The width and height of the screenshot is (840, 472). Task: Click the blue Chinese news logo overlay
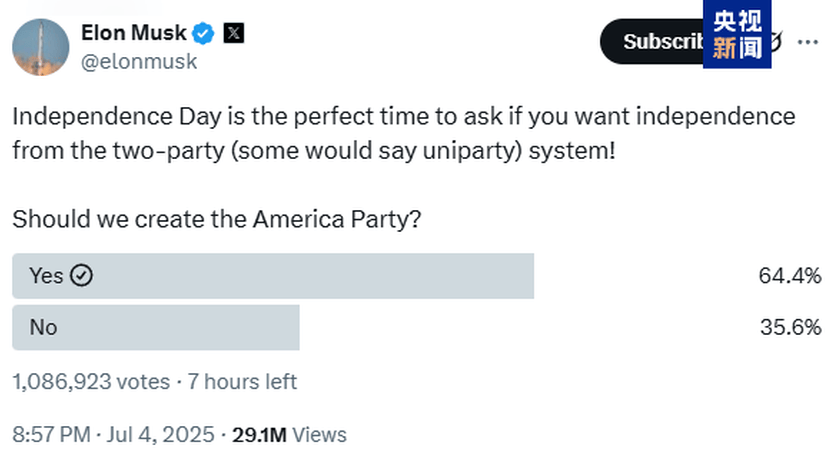pyautogui.click(x=737, y=34)
